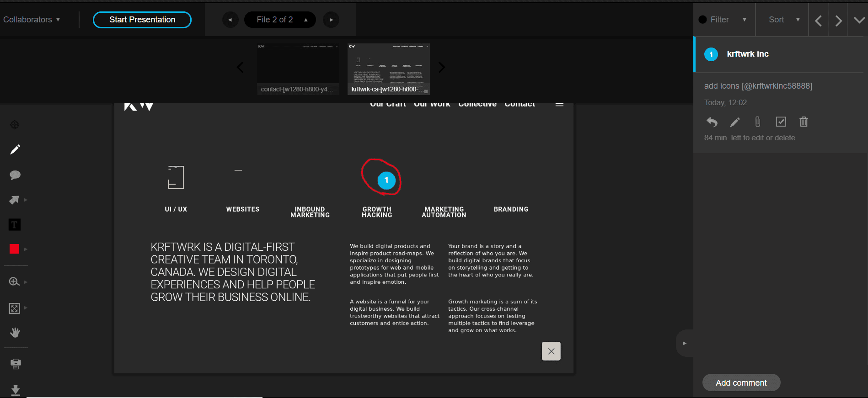Click the UI / UX label

pyautogui.click(x=176, y=209)
